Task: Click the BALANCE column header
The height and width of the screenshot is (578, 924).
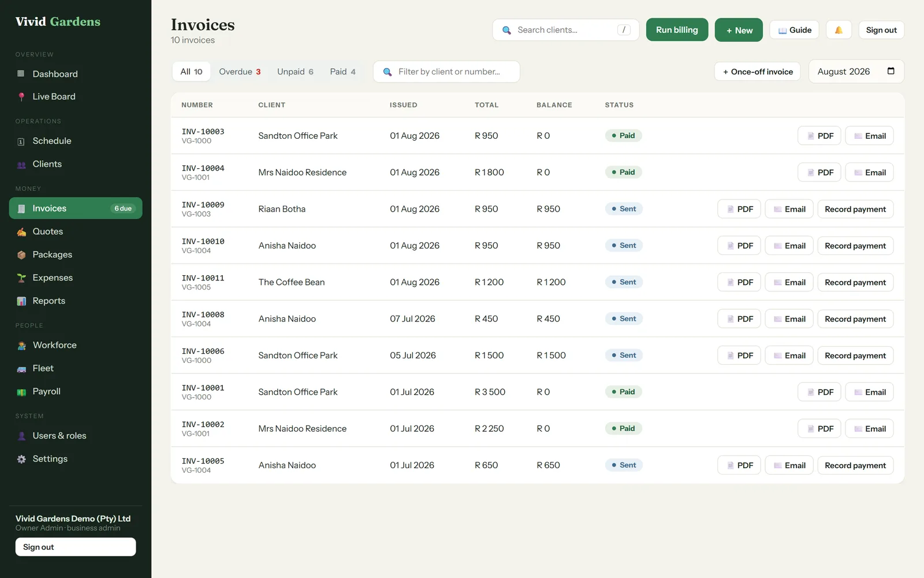Action: (554, 105)
